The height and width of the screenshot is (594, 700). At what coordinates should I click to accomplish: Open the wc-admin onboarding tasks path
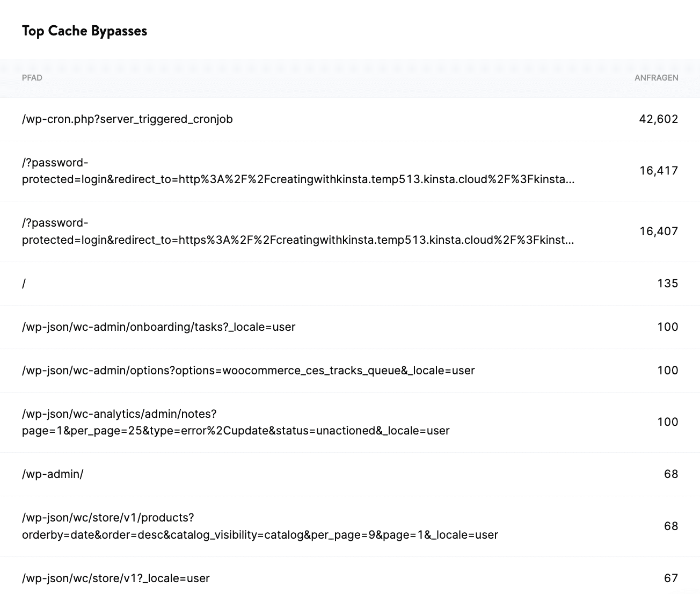[158, 327]
